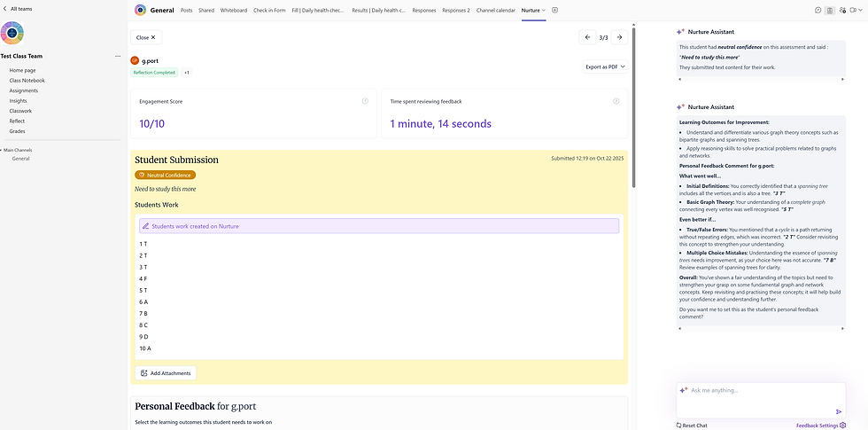Open the Check in Form tab

[269, 10]
